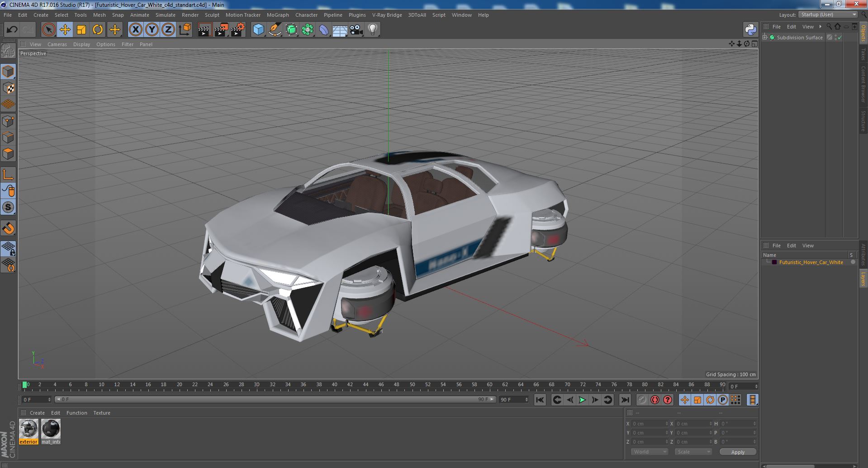Click timeline frame marker 44
The height and width of the screenshot is (468, 868).
coord(365,385)
